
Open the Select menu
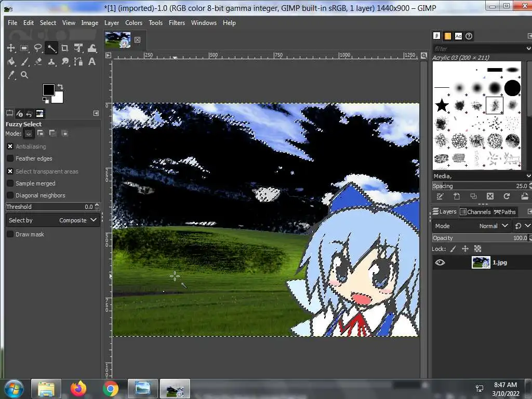[x=48, y=23]
